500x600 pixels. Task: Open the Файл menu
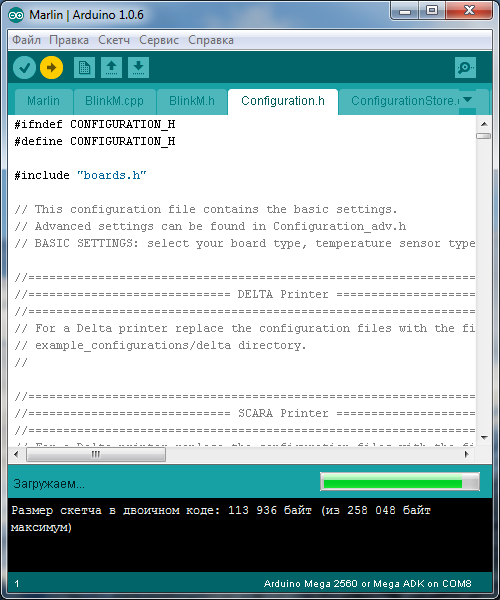26,40
